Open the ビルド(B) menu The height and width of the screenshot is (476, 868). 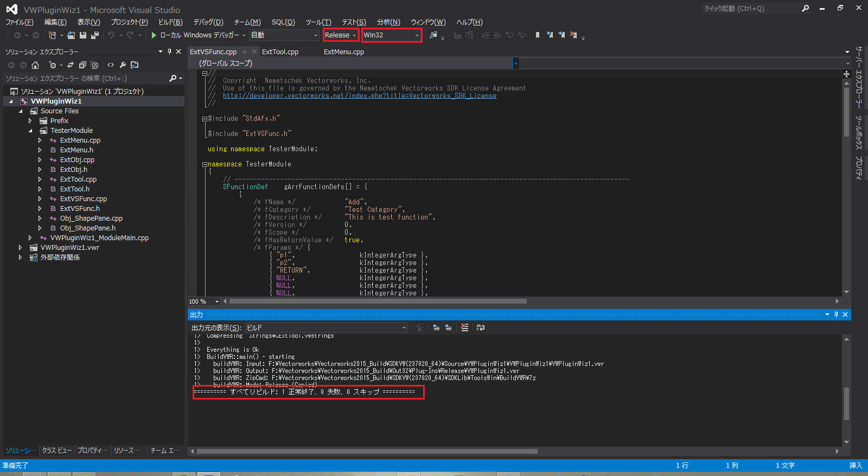[x=170, y=22]
